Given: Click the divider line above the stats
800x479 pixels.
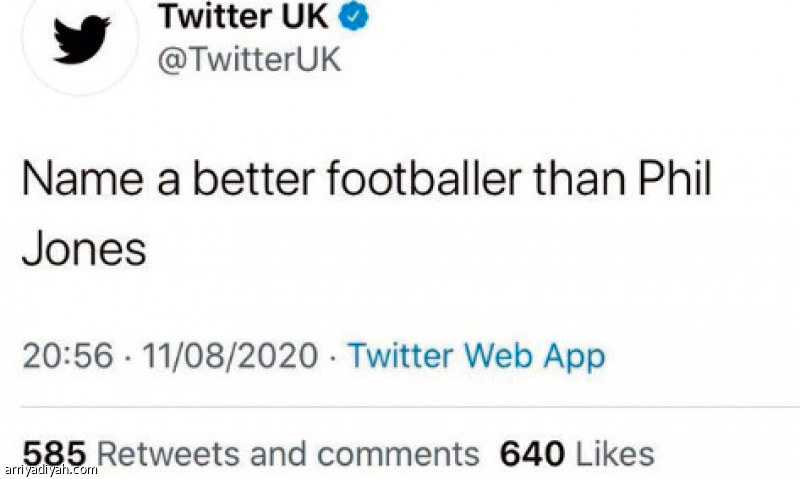Looking at the screenshot, I should [400, 407].
